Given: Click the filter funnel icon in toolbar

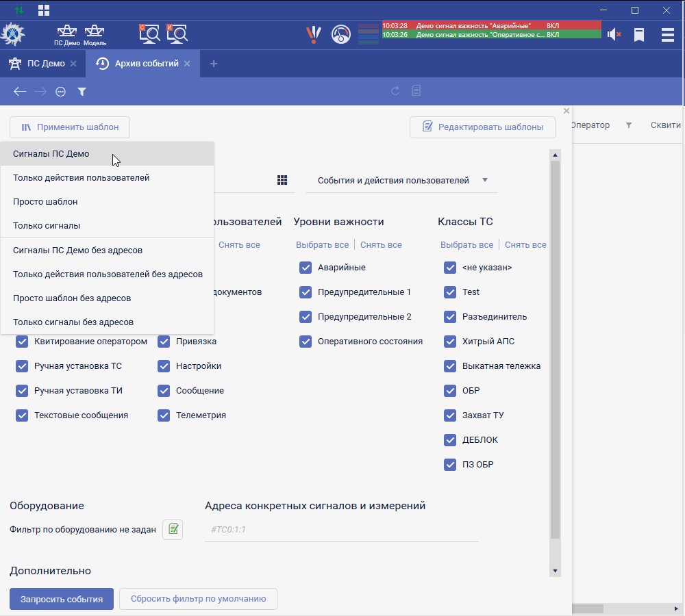Looking at the screenshot, I should pyautogui.click(x=82, y=91).
